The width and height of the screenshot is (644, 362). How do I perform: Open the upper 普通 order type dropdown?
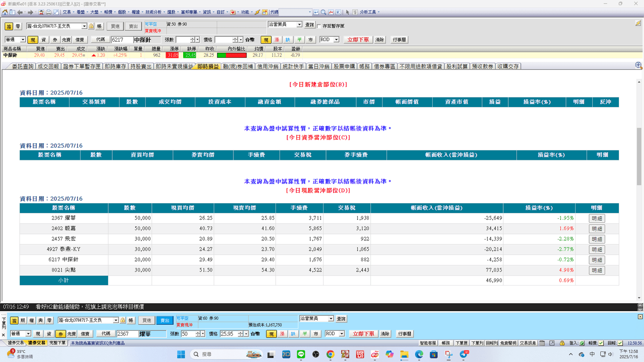23,39
